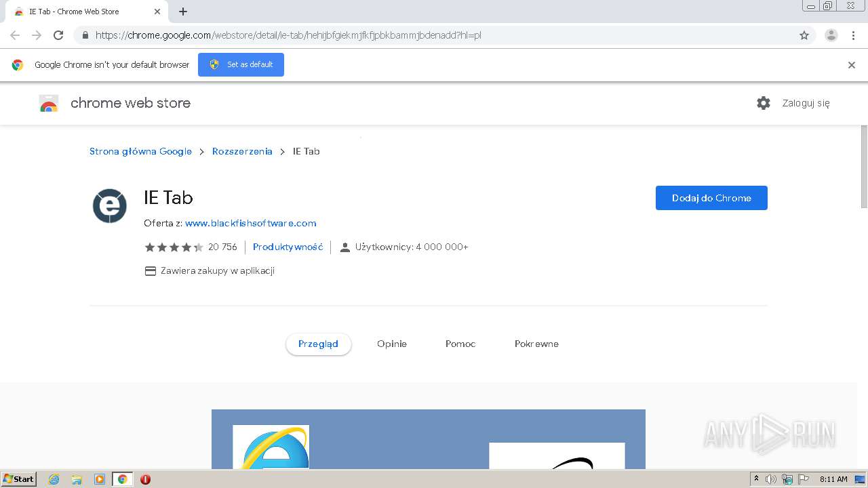Click Show desktop button in taskbar
Image resolution: width=868 pixels, height=488 pixels.
[860, 479]
